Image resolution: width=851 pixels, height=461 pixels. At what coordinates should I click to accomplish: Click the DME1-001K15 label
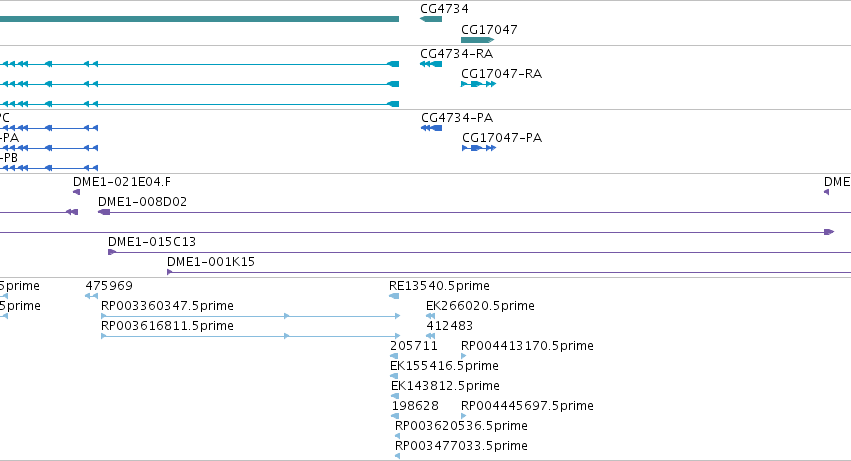click(211, 262)
